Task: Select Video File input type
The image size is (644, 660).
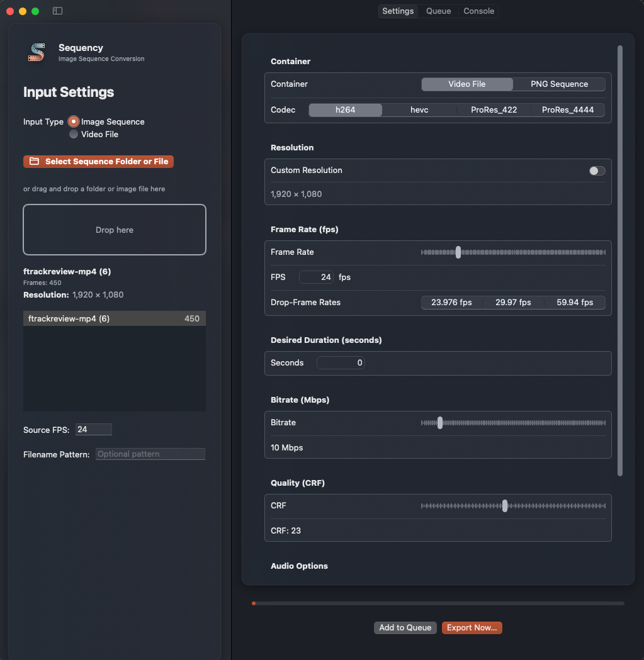Action: point(73,134)
